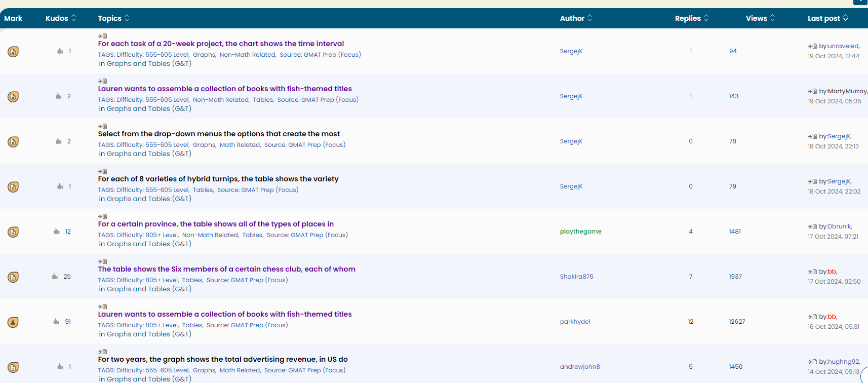Screen dimensions: 868x383
Task: Select the 'Non-Math Related' tag on the first topic
Action: coord(247,55)
